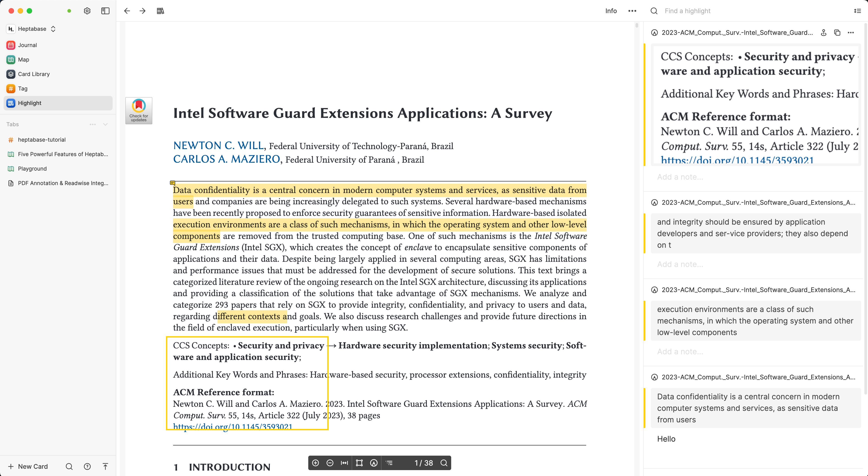868x476 pixels.
Task: Click the import upload arrow icon
Action: 105,466
